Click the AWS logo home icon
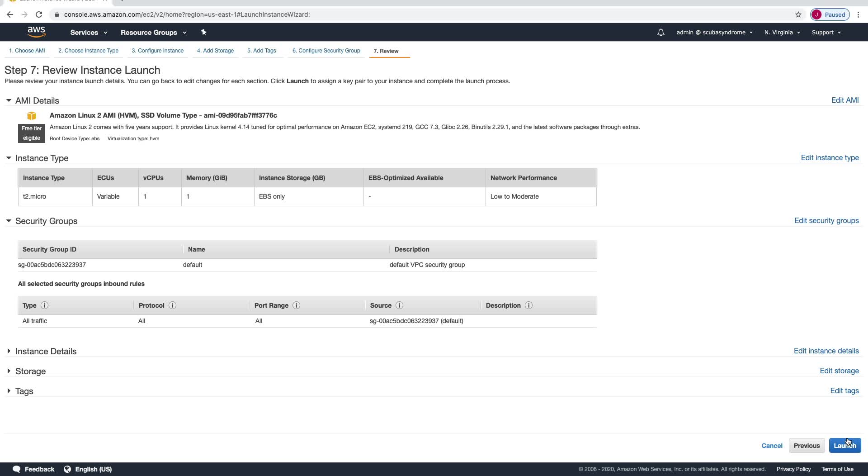Image resolution: width=868 pixels, height=476 pixels. pyautogui.click(x=36, y=32)
